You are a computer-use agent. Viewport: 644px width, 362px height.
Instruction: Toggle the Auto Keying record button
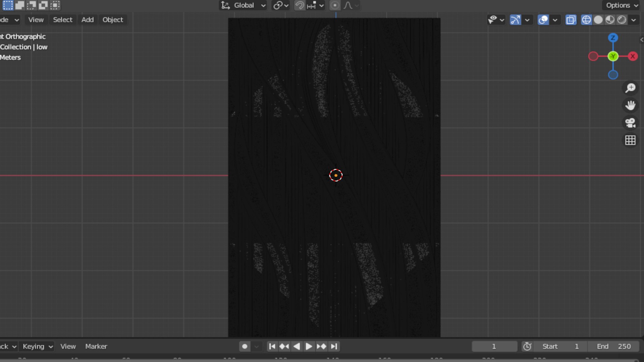pyautogui.click(x=245, y=346)
